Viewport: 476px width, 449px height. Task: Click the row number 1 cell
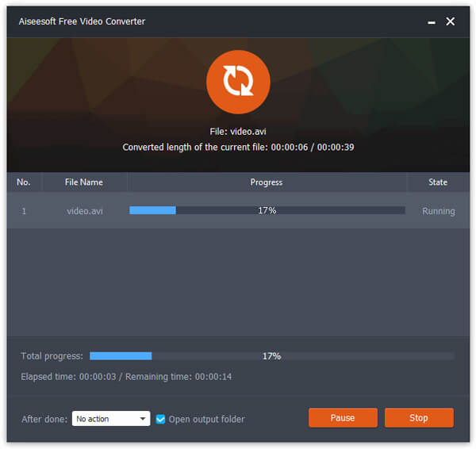(x=24, y=211)
